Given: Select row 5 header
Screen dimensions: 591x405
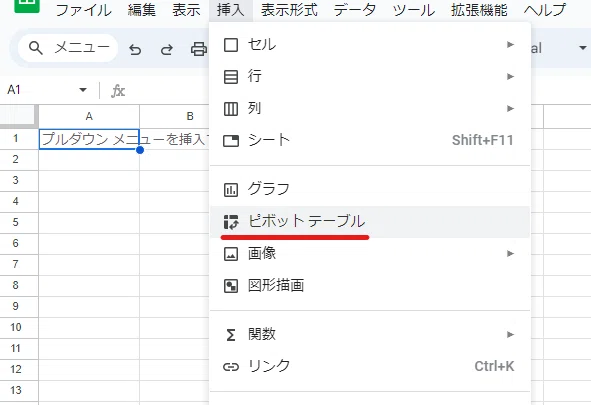Looking at the screenshot, I should pyautogui.click(x=19, y=223).
